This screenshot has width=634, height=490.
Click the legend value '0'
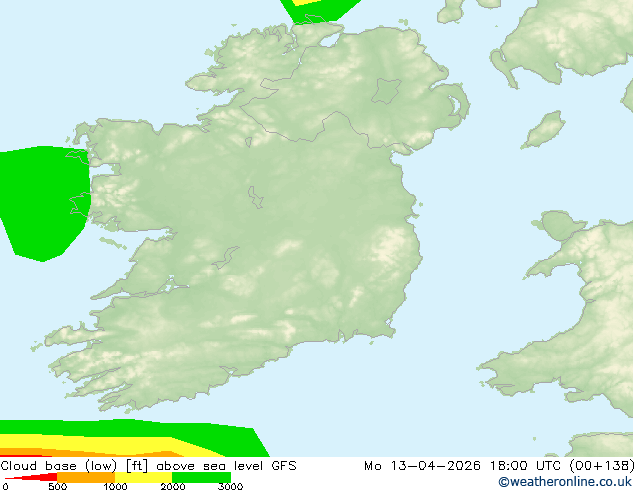pyautogui.click(x=5, y=486)
